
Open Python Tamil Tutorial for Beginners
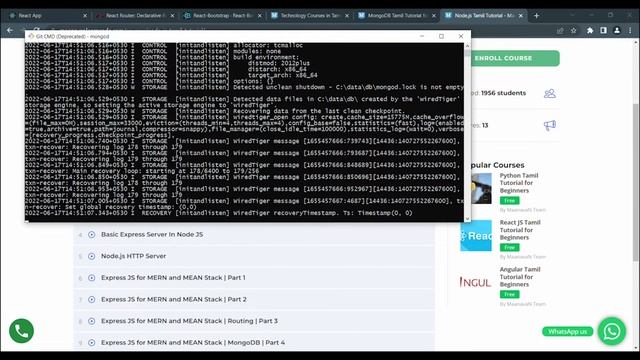pos(519,183)
